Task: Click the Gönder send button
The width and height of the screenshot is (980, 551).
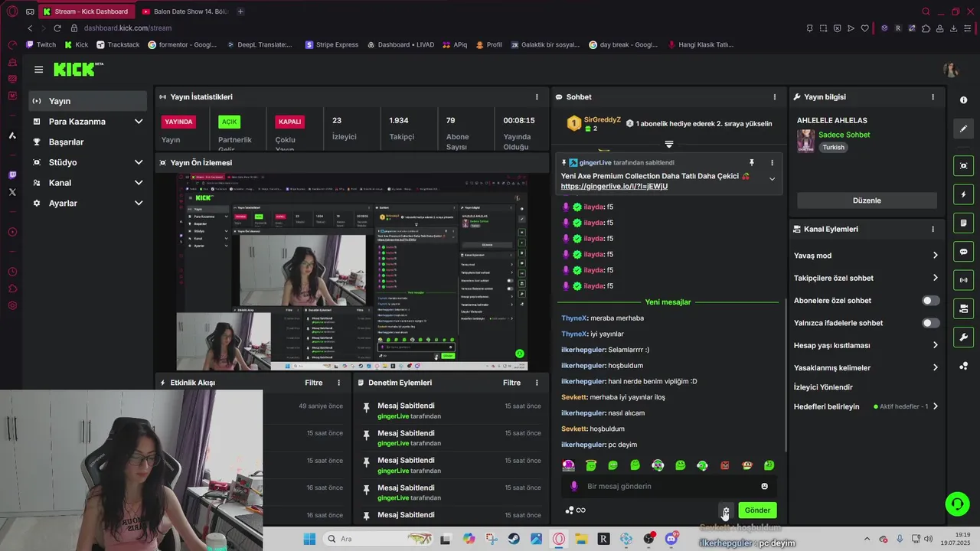Action: point(757,510)
